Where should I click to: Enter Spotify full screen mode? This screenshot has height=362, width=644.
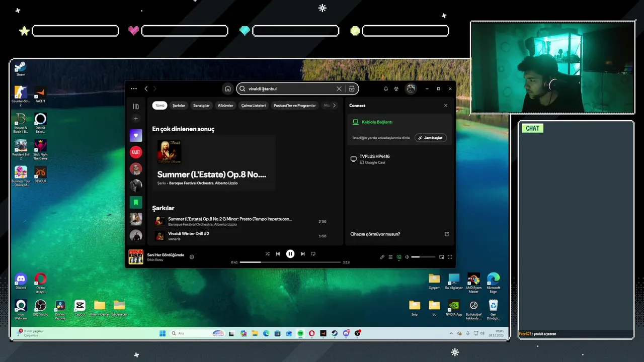point(450,257)
